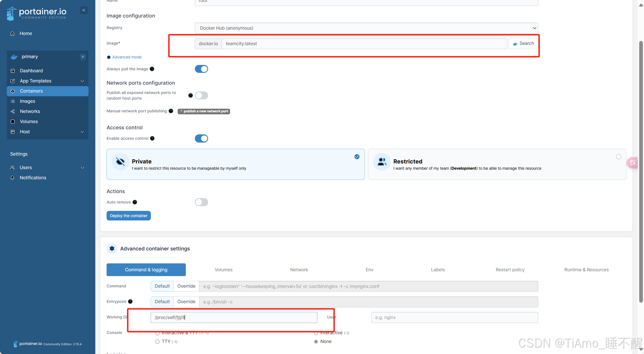Click the Host sidebar icon
The height and width of the screenshot is (354, 644).
[13, 132]
